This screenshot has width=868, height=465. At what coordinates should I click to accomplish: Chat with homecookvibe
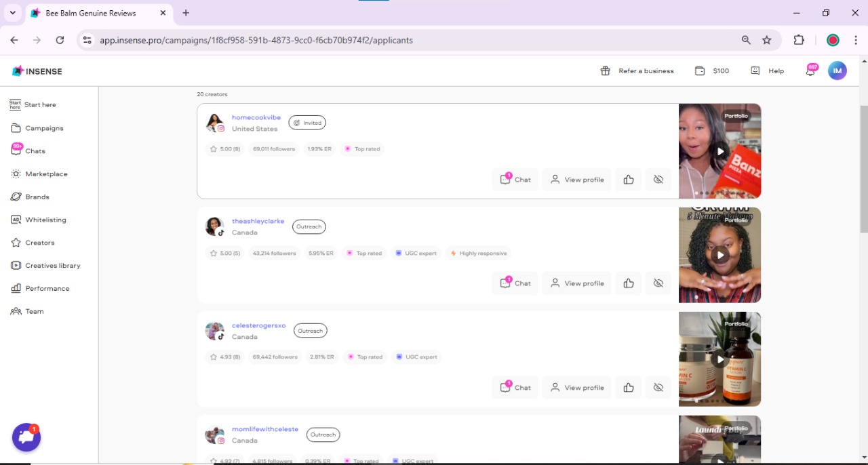click(x=515, y=180)
